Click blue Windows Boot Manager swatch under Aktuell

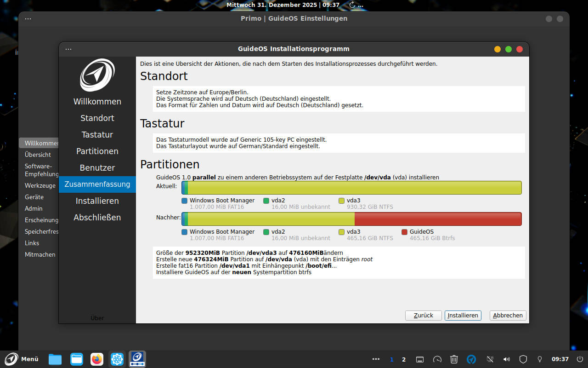pos(185,201)
